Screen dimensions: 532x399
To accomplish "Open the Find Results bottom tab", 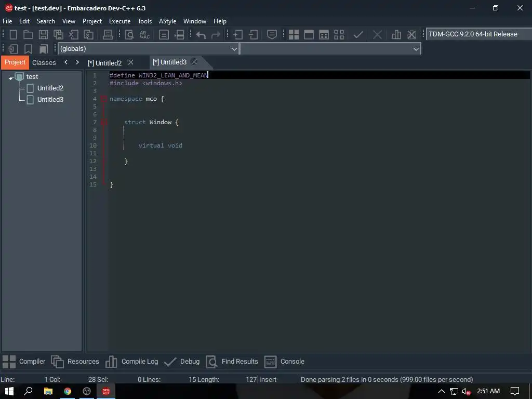I will (x=232, y=362).
